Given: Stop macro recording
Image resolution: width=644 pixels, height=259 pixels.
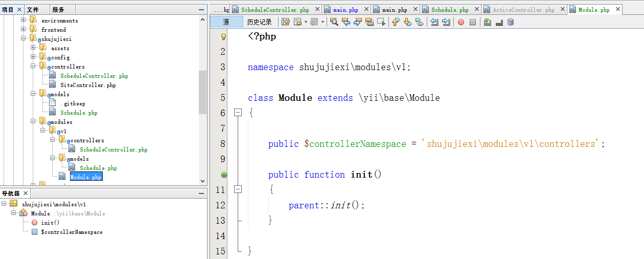Looking at the screenshot, I should tap(473, 22).
